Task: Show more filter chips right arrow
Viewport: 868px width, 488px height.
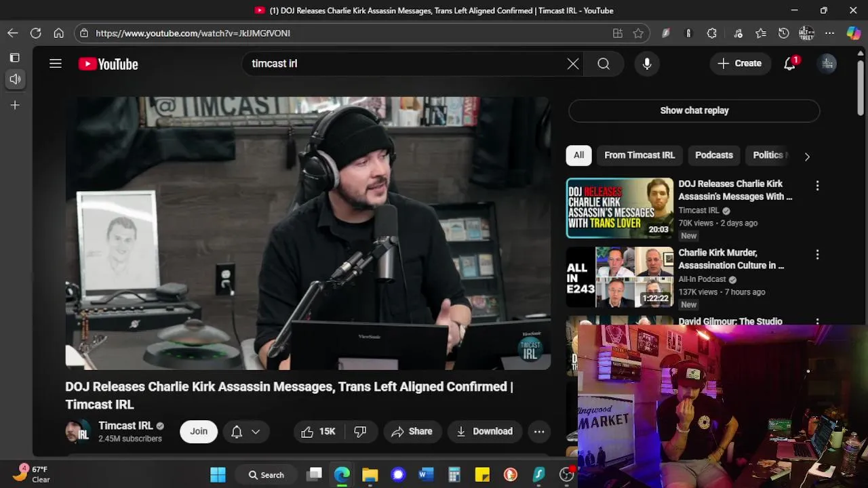Action: (x=807, y=157)
